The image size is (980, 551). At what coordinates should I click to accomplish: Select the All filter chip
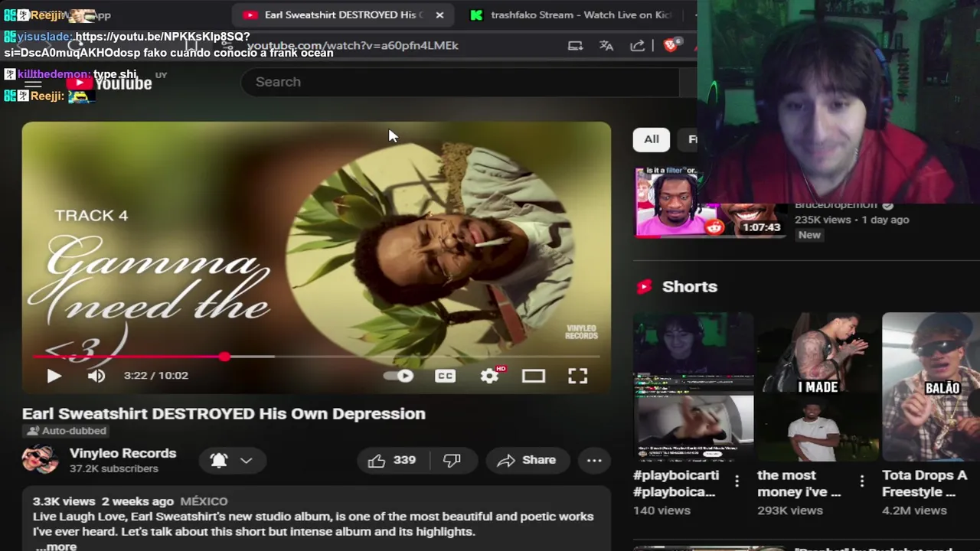[x=652, y=139]
